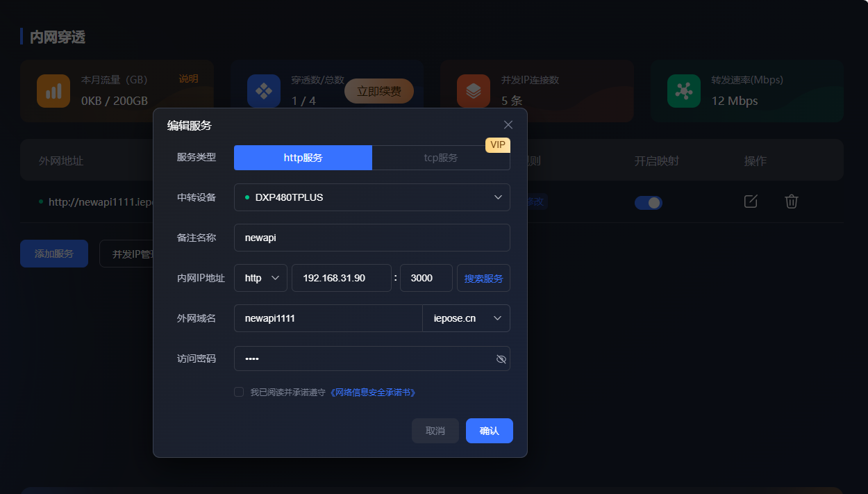
Task: Click the orange concurrent IP connections icon
Action: 474,90
